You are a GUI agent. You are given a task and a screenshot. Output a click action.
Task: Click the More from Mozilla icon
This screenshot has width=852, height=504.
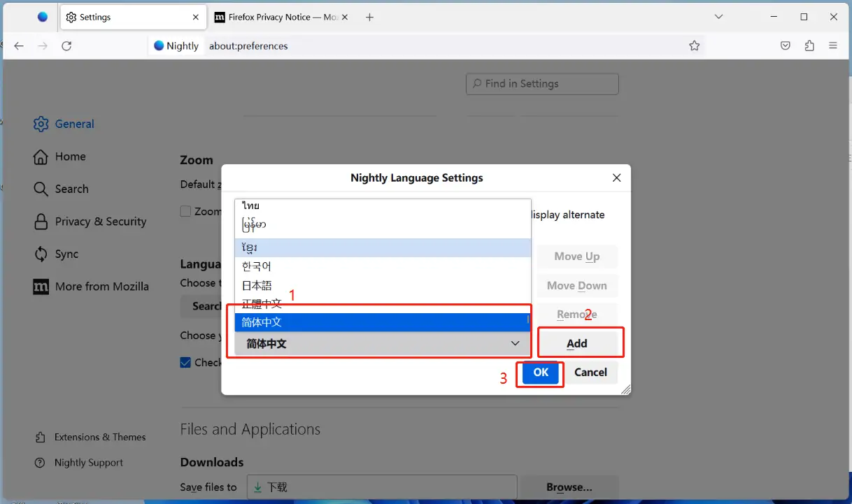pos(41,287)
